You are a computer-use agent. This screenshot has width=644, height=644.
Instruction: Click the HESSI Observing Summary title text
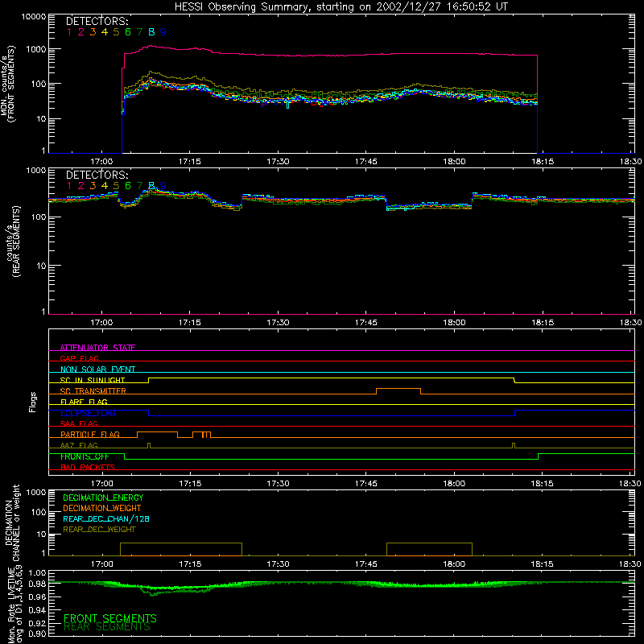pos(341,6)
